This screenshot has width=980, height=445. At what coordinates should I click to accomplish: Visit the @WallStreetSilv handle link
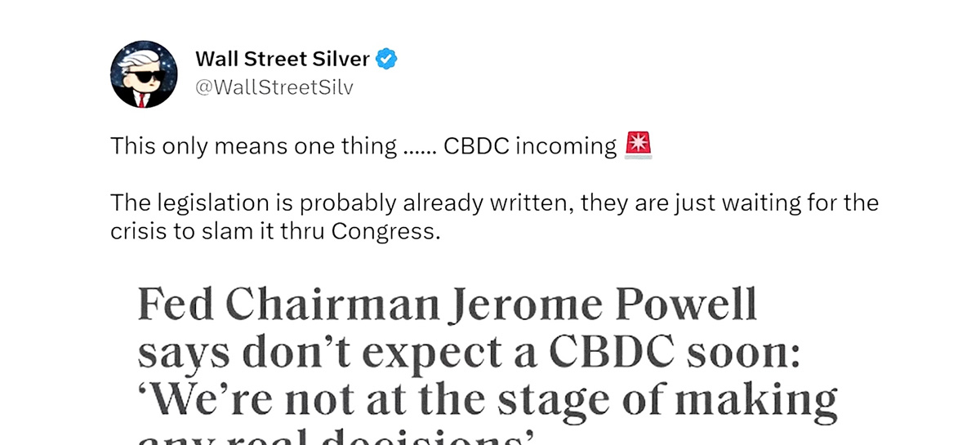pos(274,87)
